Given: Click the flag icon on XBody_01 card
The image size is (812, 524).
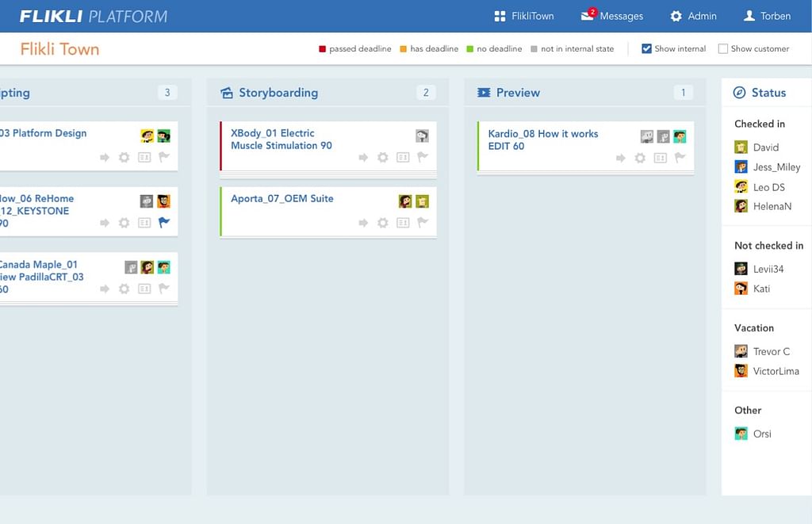Looking at the screenshot, I should pos(423,158).
